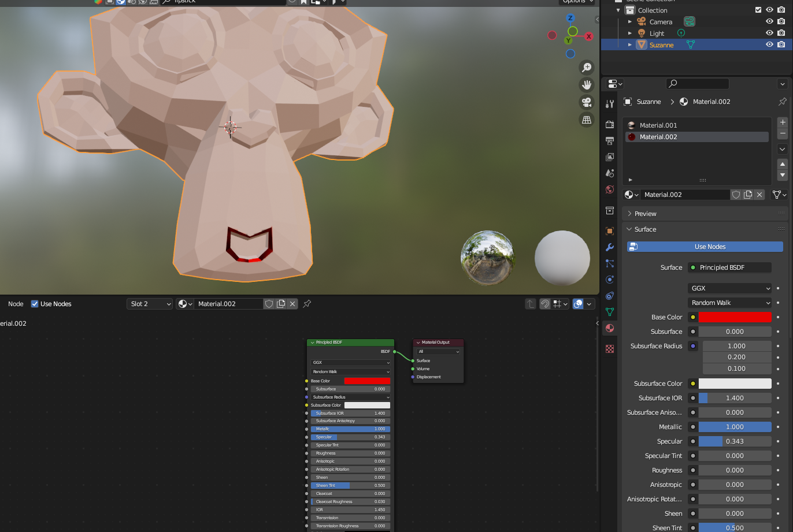
Task: Click the red Base Color swatch in properties
Action: tap(735, 317)
